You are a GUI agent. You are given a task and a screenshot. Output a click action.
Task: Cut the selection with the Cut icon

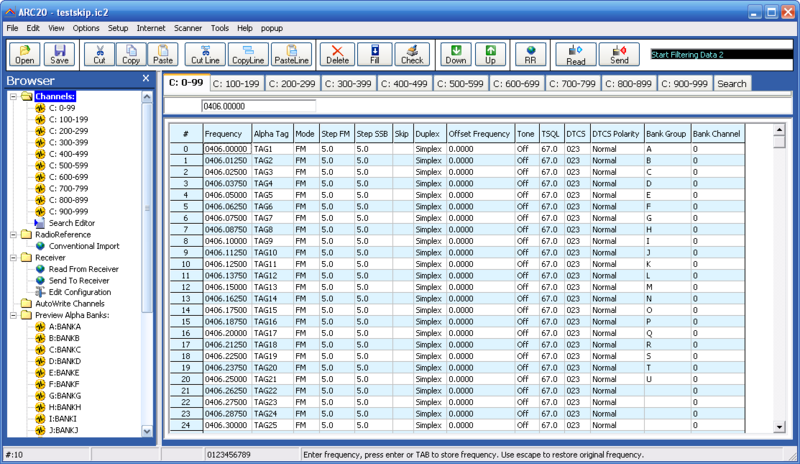(99, 54)
